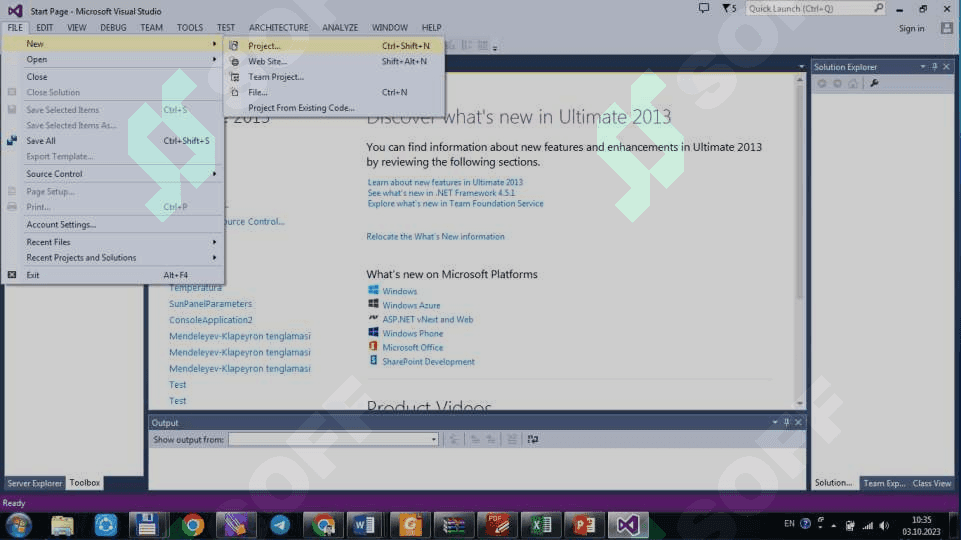Open the Windows Azure link
The width and height of the screenshot is (961, 540).
pyautogui.click(x=411, y=305)
